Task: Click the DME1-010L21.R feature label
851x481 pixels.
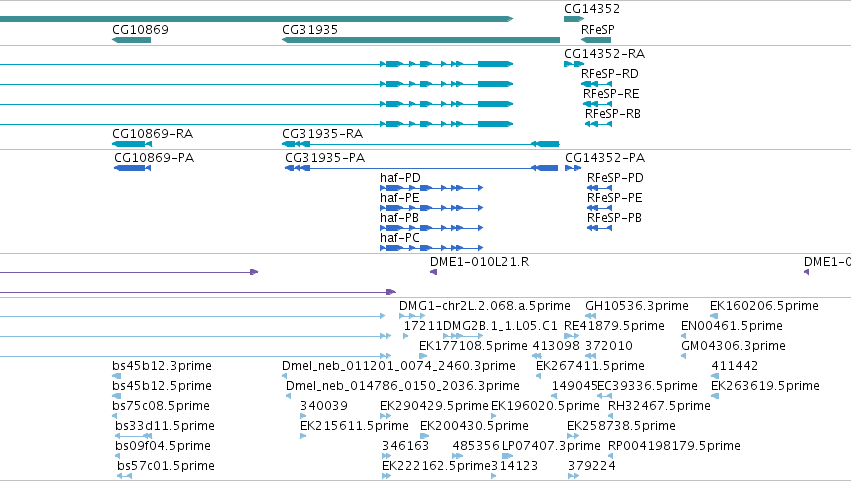Action: pyautogui.click(x=479, y=262)
